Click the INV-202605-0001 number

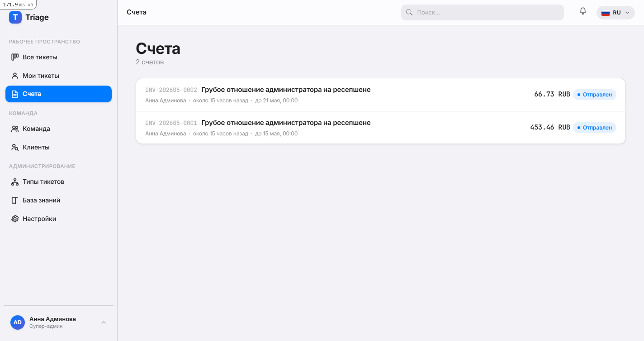(171, 123)
